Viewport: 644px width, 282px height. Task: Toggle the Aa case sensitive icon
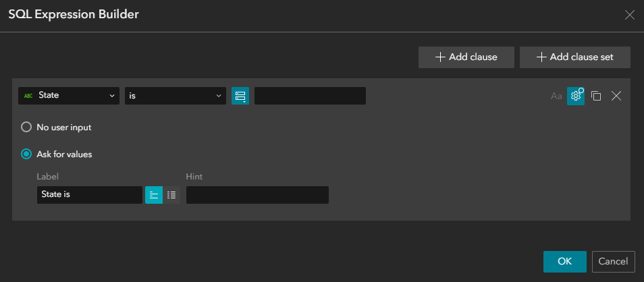tap(556, 96)
